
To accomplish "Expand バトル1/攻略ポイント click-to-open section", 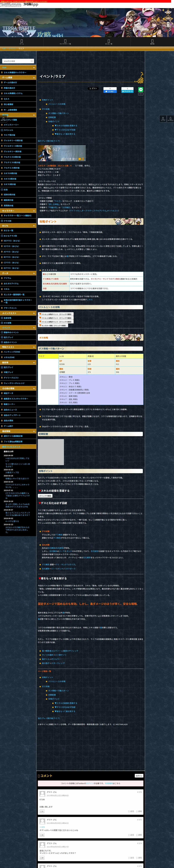I will 55,314.
